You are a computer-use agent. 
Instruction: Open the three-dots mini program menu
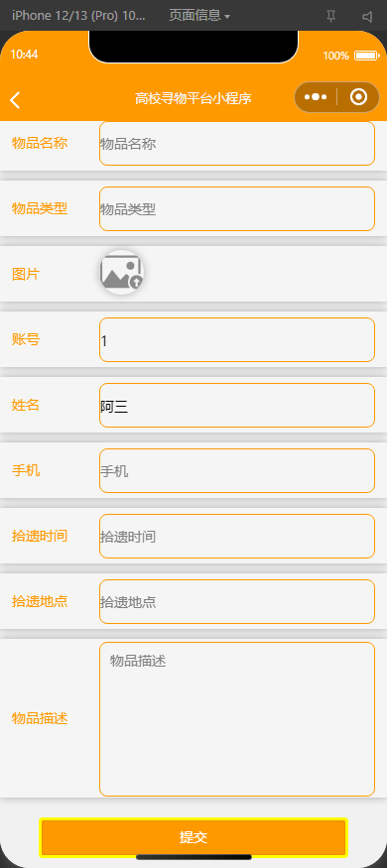click(x=316, y=97)
